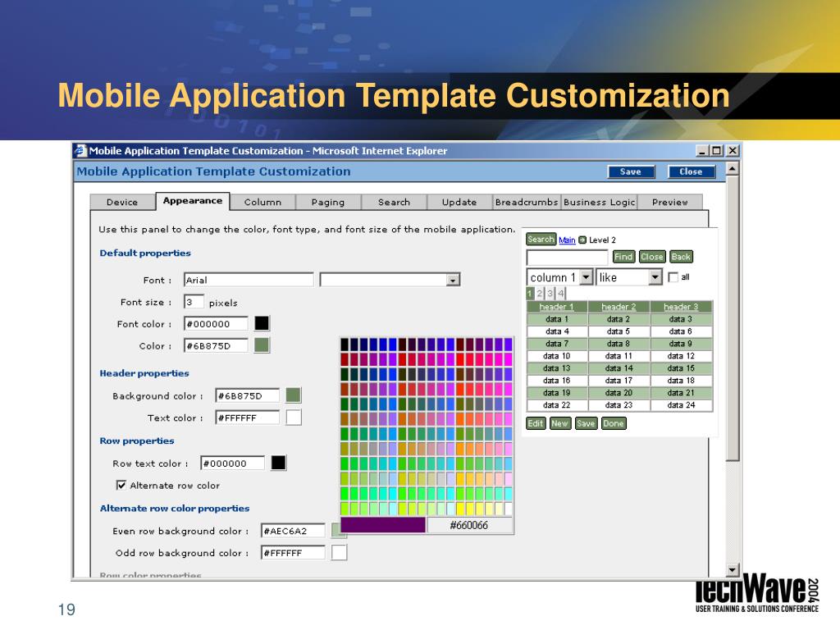Click the scroll up arrow of page scrollbar
The height and width of the screenshot is (630, 840).
tap(733, 168)
